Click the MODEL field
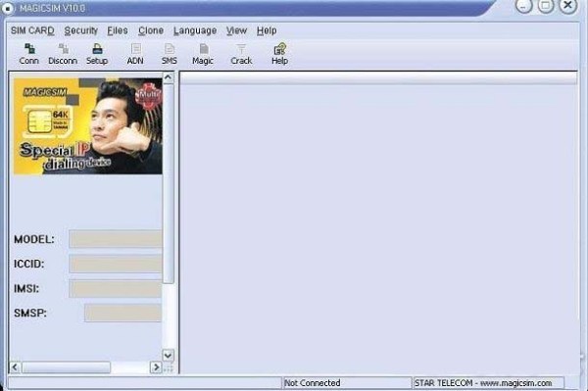 pyautogui.click(x=116, y=239)
